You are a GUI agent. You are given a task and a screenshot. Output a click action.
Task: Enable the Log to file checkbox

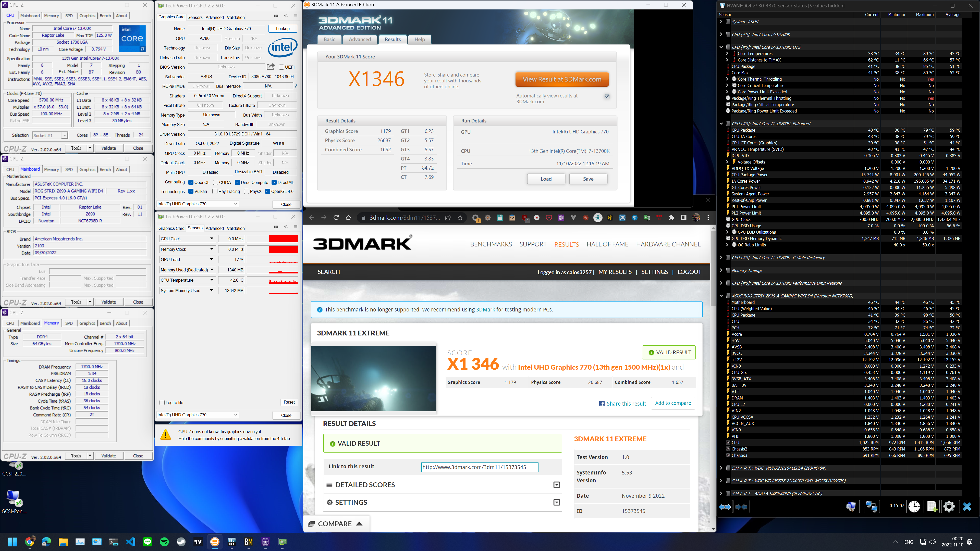(162, 402)
